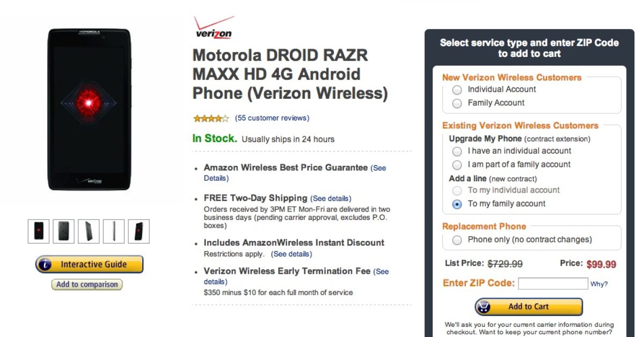Select Phone only replacement option
The width and height of the screenshot is (644, 337).
point(457,240)
